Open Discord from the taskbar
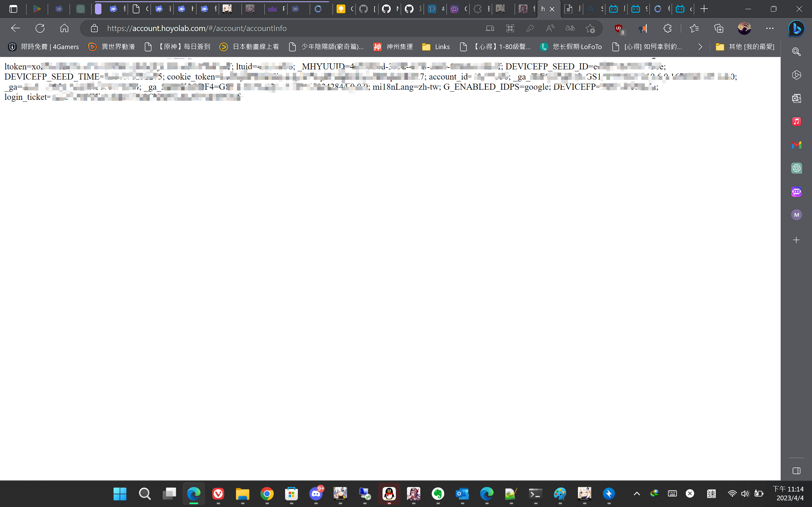The height and width of the screenshot is (507, 812). [316, 494]
